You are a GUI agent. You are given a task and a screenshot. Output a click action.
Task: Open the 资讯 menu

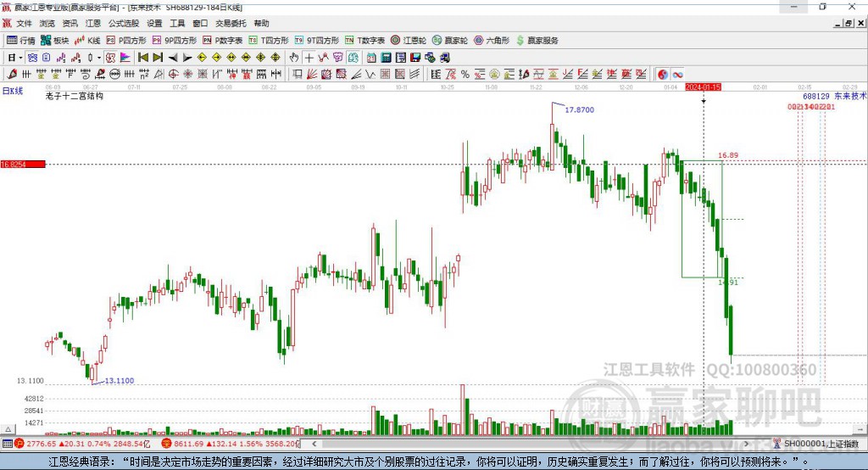coord(70,23)
